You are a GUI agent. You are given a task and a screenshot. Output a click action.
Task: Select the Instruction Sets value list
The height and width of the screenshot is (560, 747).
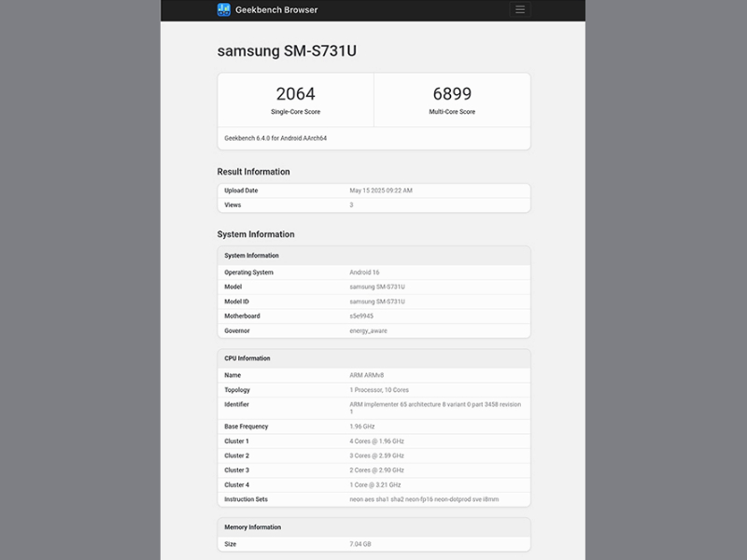click(x=424, y=499)
